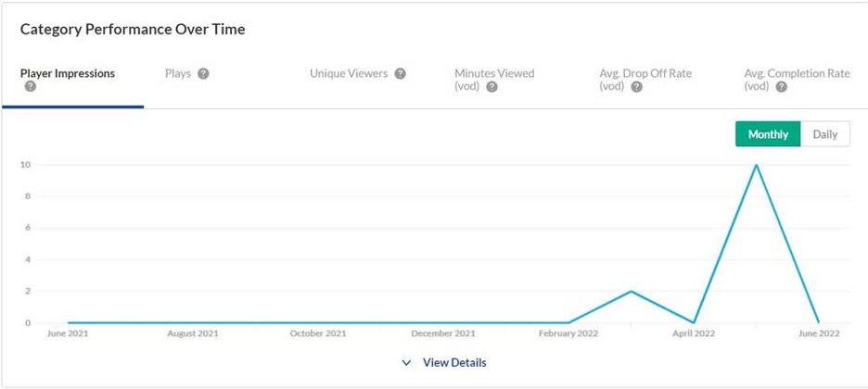Image resolution: width=868 pixels, height=389 pixels.
Task: Switch chart to Monthly view
Action: pyautogui.click(x=768, y=134)
